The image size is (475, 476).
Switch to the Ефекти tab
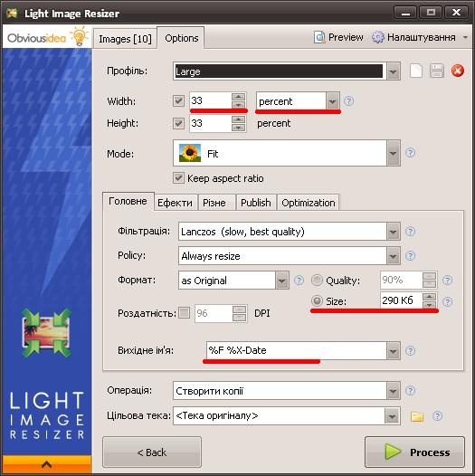point(175,203)
